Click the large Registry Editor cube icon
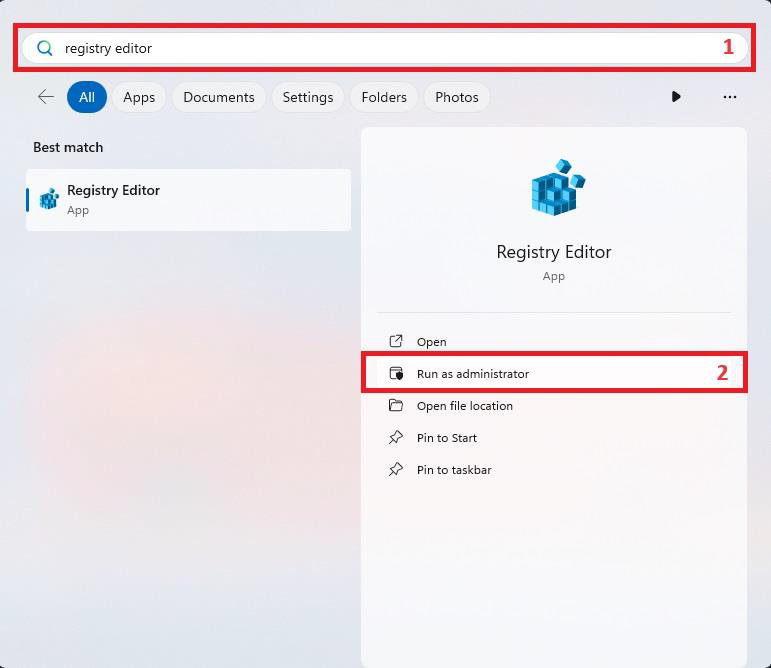 557,187
